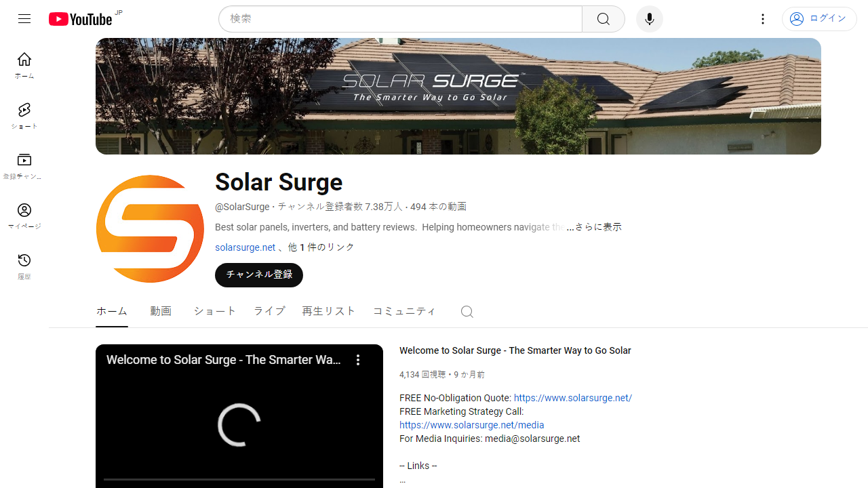Start voice search with the microphone

(x=650, y=19)
